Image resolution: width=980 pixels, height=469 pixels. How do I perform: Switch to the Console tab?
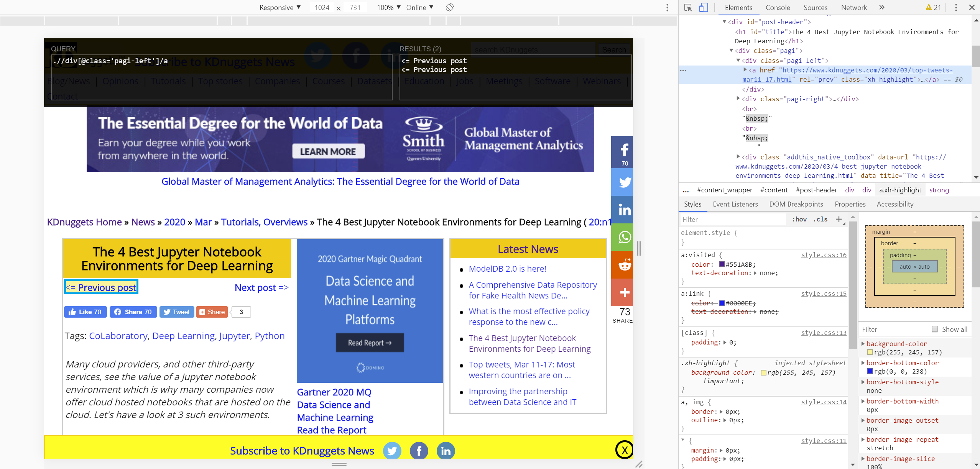(778, 8)
